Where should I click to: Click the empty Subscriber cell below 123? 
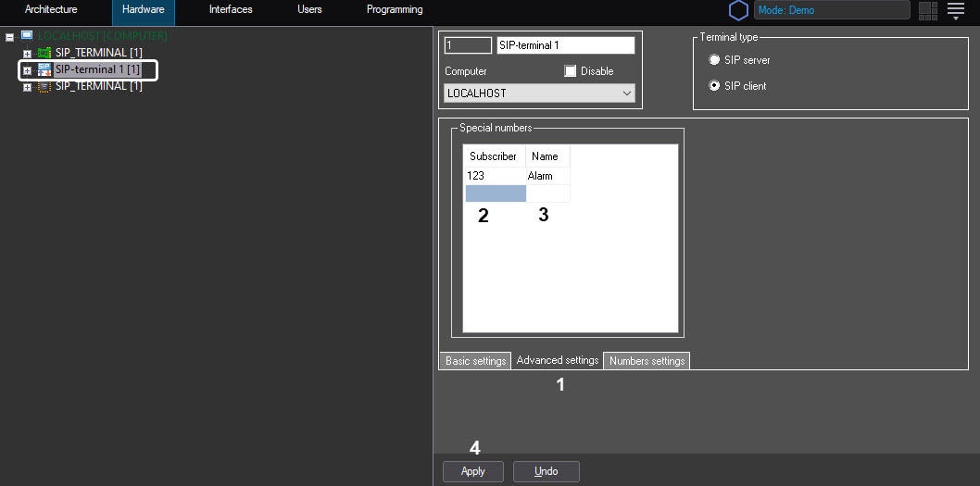[x=495, y=193]
